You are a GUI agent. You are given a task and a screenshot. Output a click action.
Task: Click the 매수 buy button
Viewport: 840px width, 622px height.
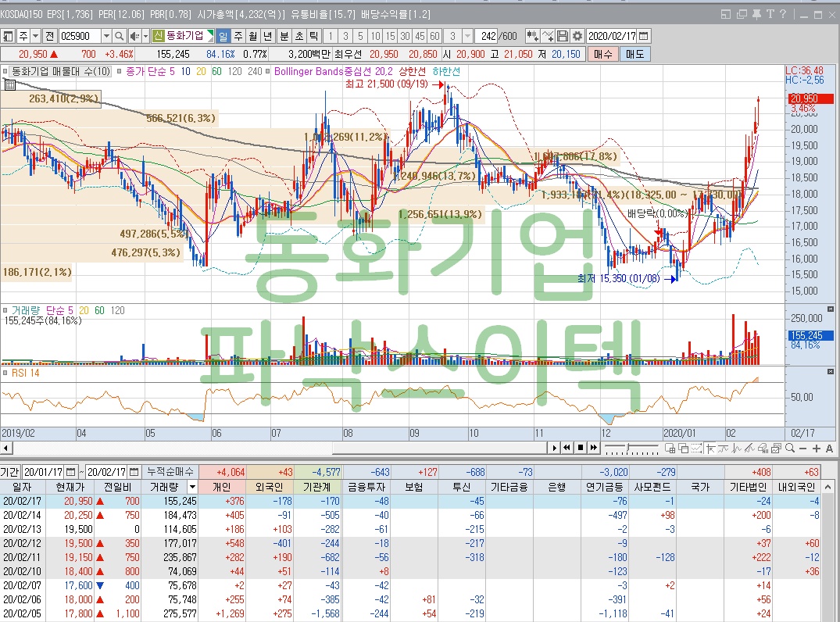[602, 54]
